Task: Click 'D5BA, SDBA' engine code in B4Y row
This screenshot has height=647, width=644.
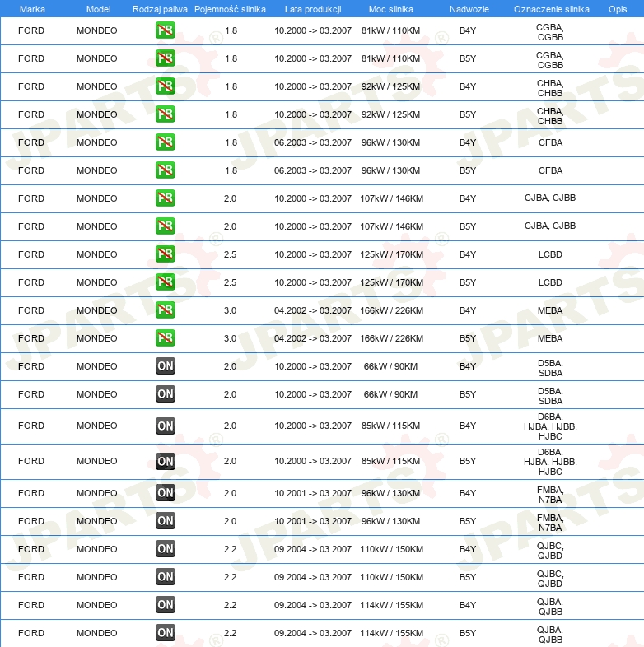Action: [x=550, y=368]
